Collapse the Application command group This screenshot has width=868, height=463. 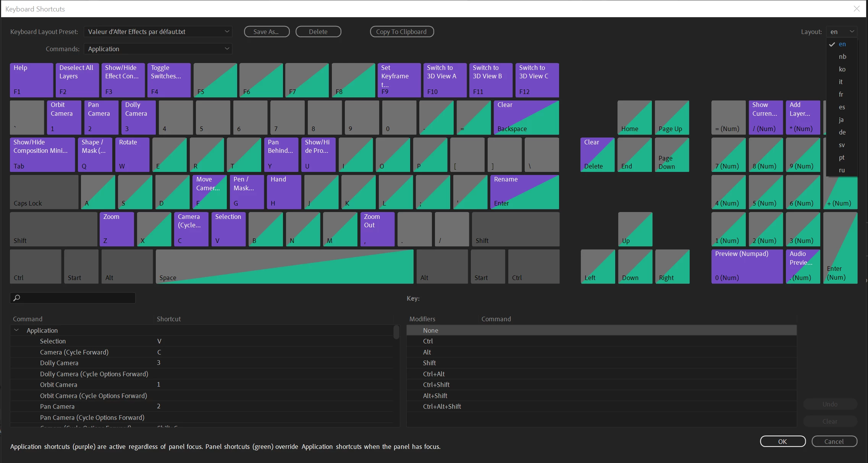click(16, 330)
